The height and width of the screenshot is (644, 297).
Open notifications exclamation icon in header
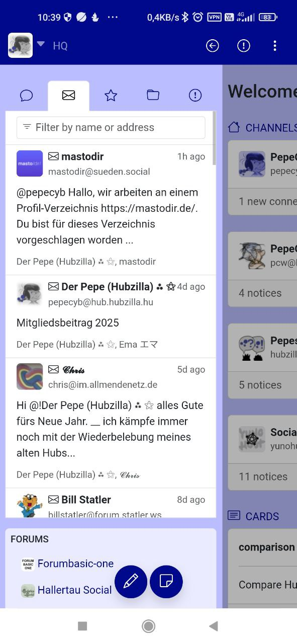[244, 46]
